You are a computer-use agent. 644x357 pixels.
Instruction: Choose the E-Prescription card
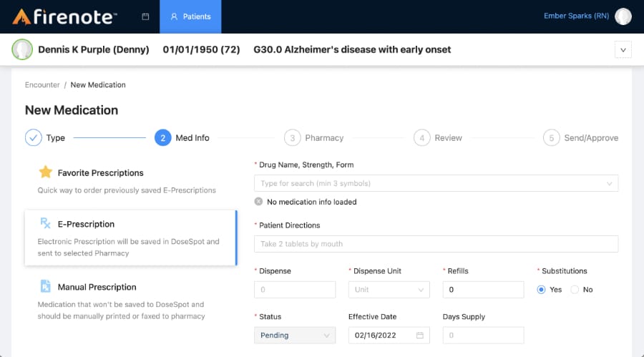click(131, 238)
